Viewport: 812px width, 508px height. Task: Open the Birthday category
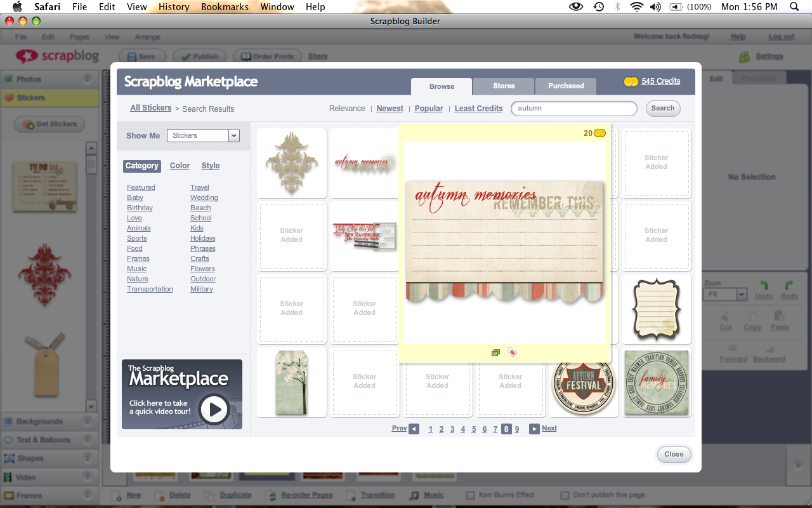pos(140,208)
